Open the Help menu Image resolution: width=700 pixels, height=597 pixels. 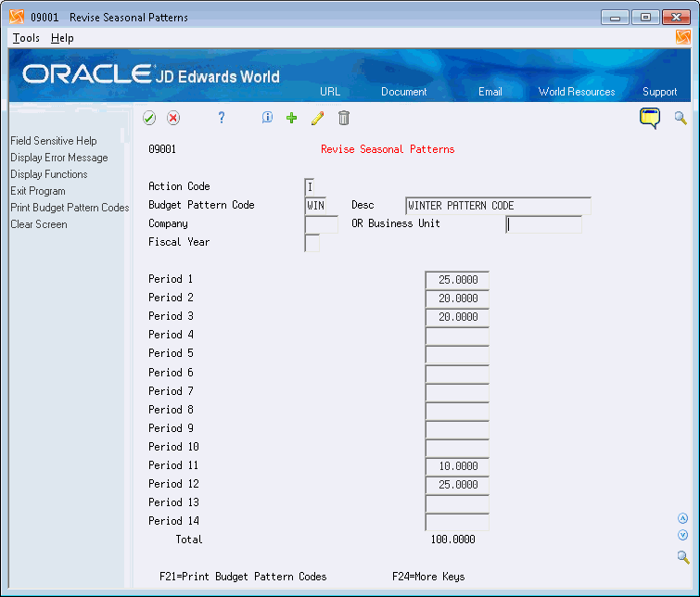[62, 38]
